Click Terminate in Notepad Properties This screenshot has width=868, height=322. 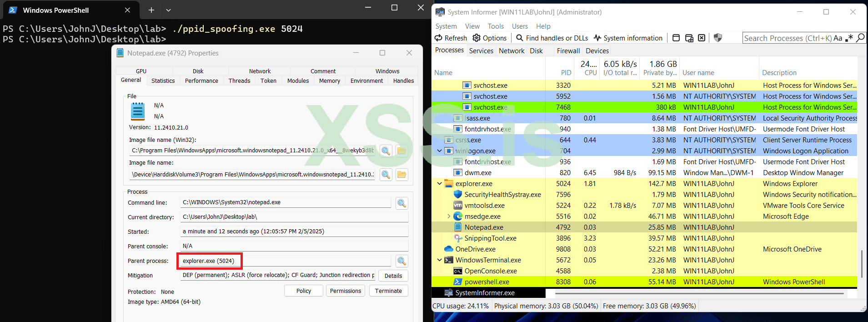388,291
